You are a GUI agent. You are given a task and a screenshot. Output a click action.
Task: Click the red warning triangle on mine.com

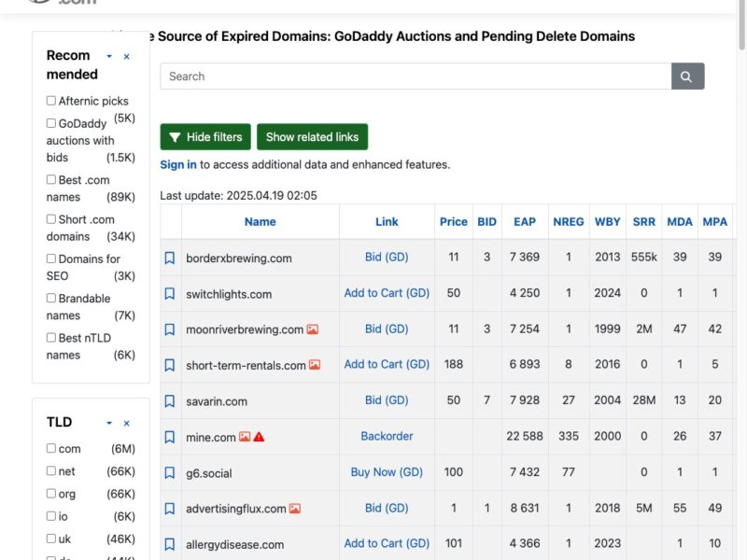(259, 436)
